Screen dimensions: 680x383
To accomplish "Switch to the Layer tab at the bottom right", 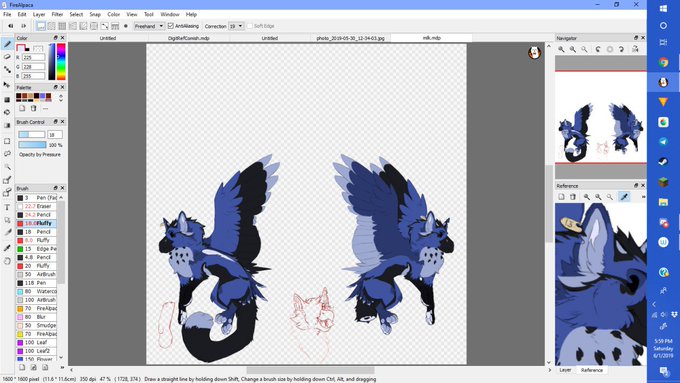I will click(565, 370).
